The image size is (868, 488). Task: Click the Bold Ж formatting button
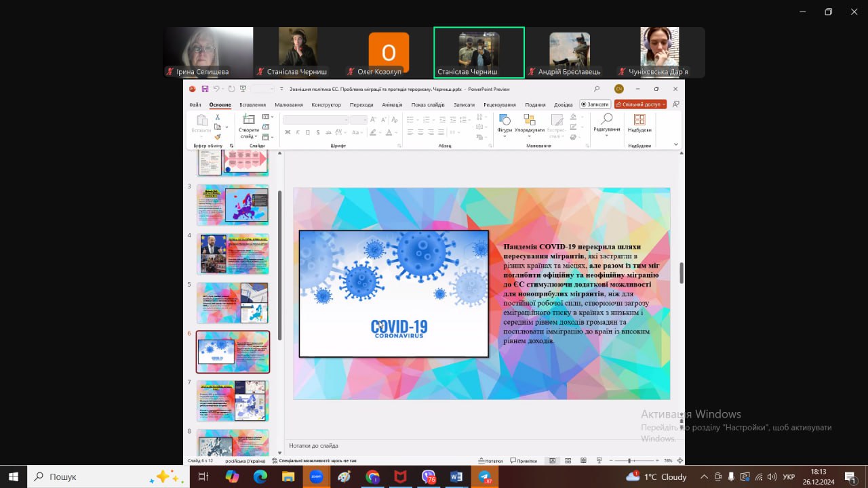(x=288, y=132)
